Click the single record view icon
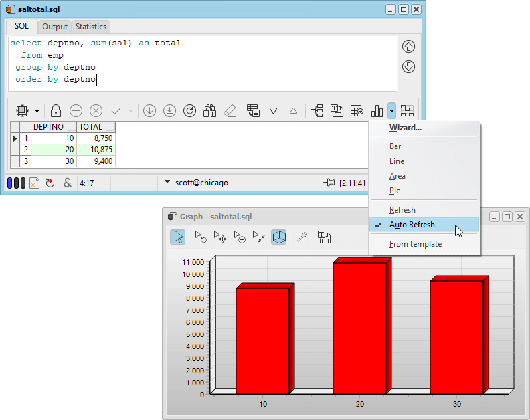530x420 pixels. pyautogui.click(x=253, y=110)
